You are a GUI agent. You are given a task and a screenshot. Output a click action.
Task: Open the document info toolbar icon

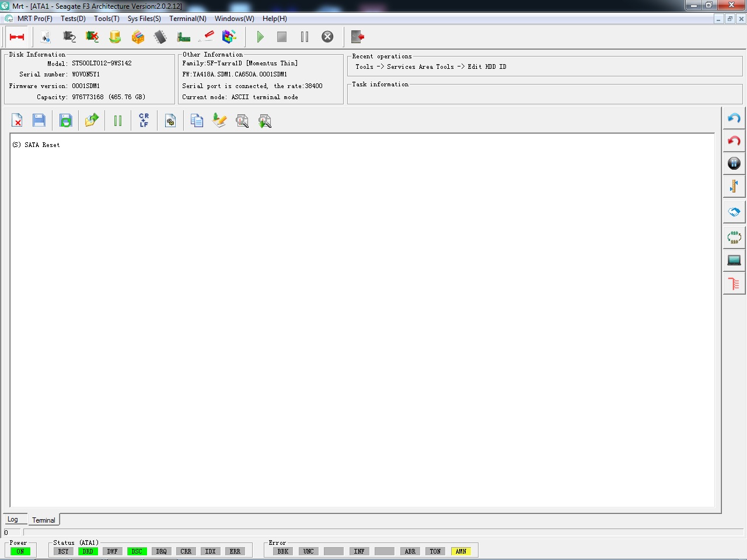[46, 37]
